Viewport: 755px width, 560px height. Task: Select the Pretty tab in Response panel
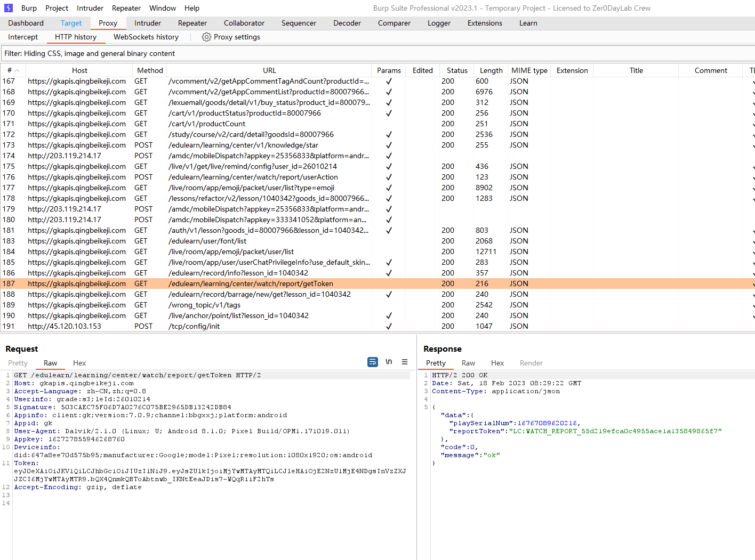[x=436, y=363]
